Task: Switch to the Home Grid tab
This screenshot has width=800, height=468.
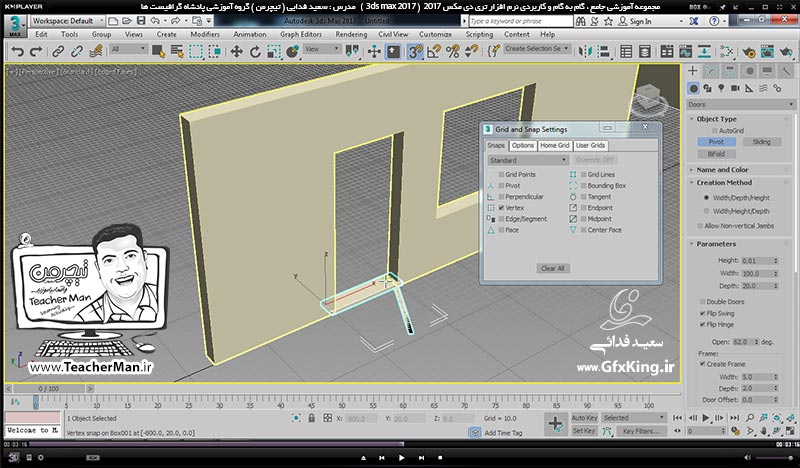Action: (555, 145)
